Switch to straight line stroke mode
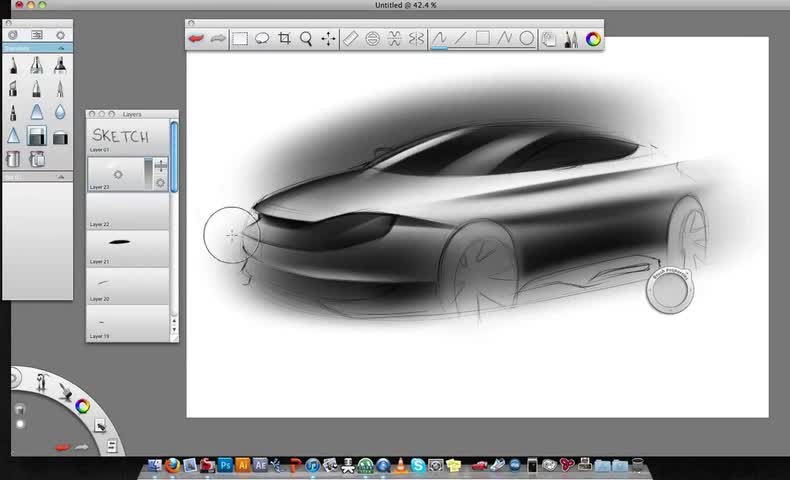The height and width of the screenshot is (480, 790). click(461, 39)
